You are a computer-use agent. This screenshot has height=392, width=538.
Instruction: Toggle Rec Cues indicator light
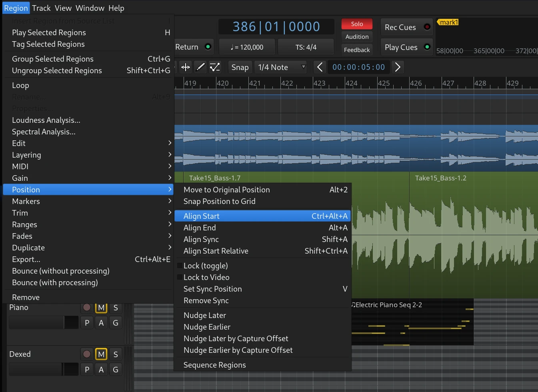[427, 27]
